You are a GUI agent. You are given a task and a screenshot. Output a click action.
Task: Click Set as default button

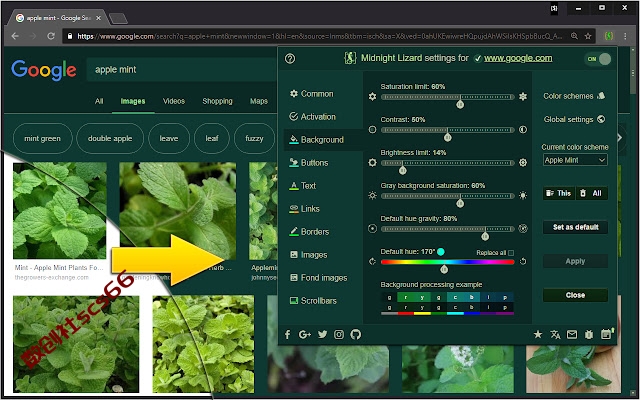[x=575, y=227]
